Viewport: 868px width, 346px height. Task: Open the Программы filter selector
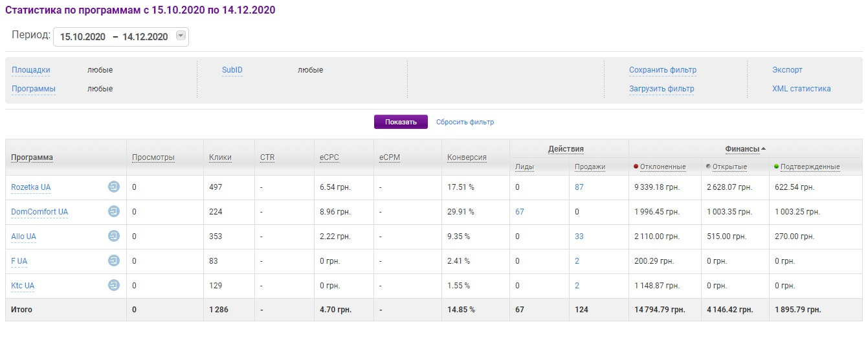(x=34, y=89)
